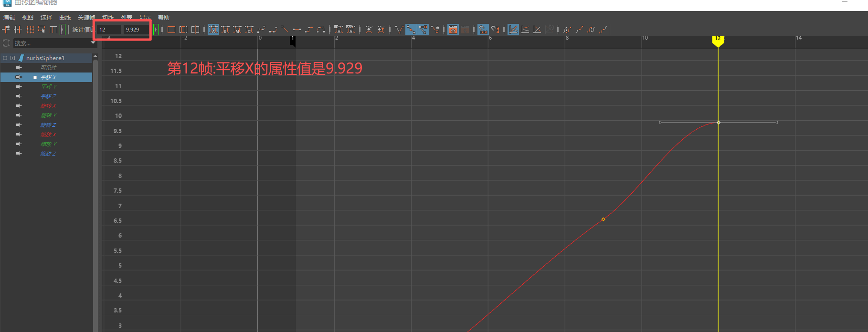The width and height of the screenshot is (868, 332).
Task: Open the 编辑 menu
Action: tap(9, 18)
